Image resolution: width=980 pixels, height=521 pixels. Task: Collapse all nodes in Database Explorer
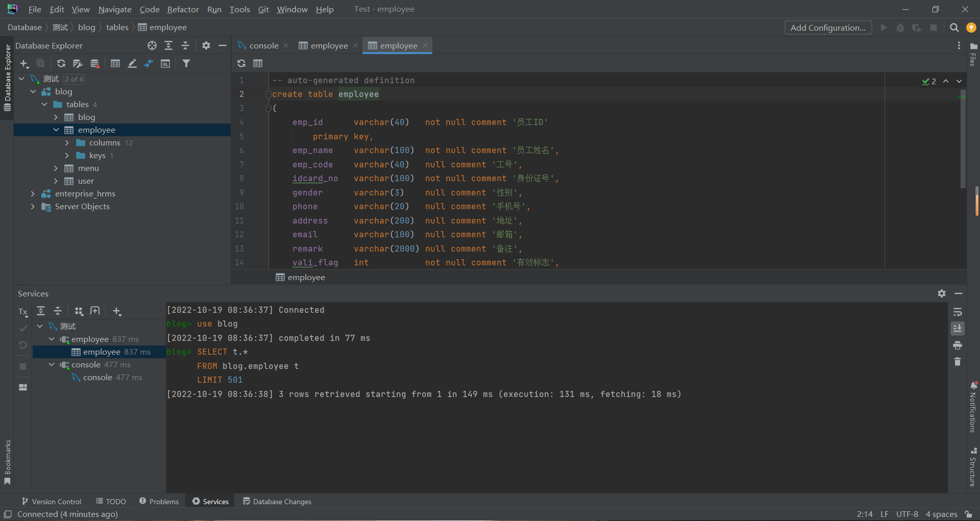coord(185,45)
